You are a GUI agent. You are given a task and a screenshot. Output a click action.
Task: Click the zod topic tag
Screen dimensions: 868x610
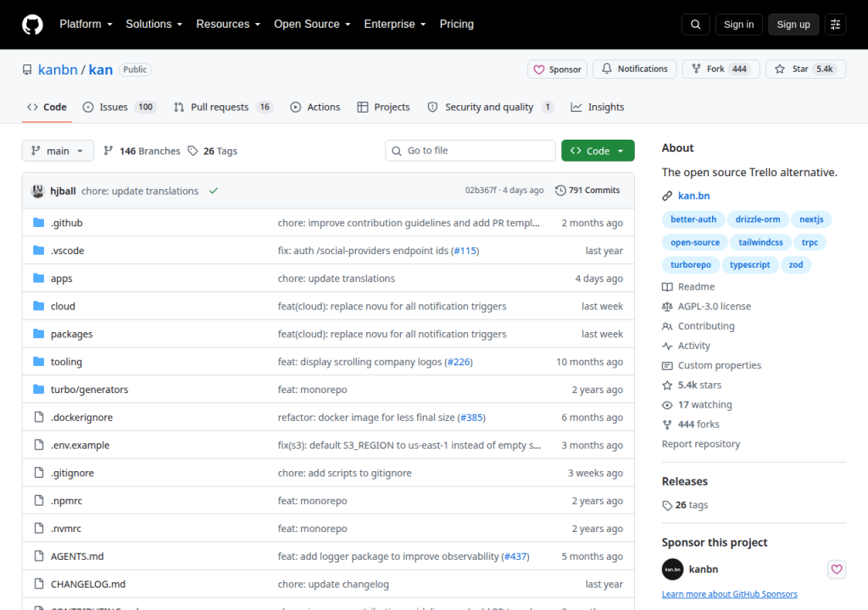[x=795, y=264]
